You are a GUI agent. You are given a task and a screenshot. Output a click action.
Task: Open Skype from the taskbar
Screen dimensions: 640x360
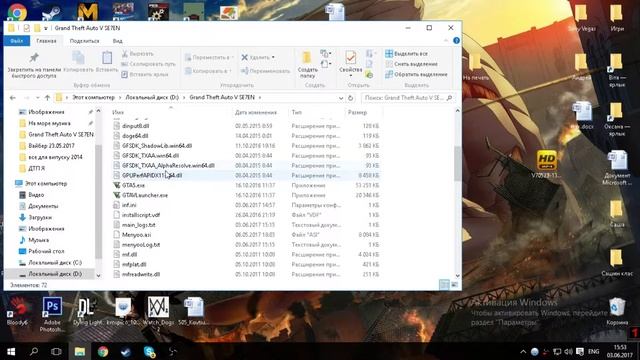149,351
